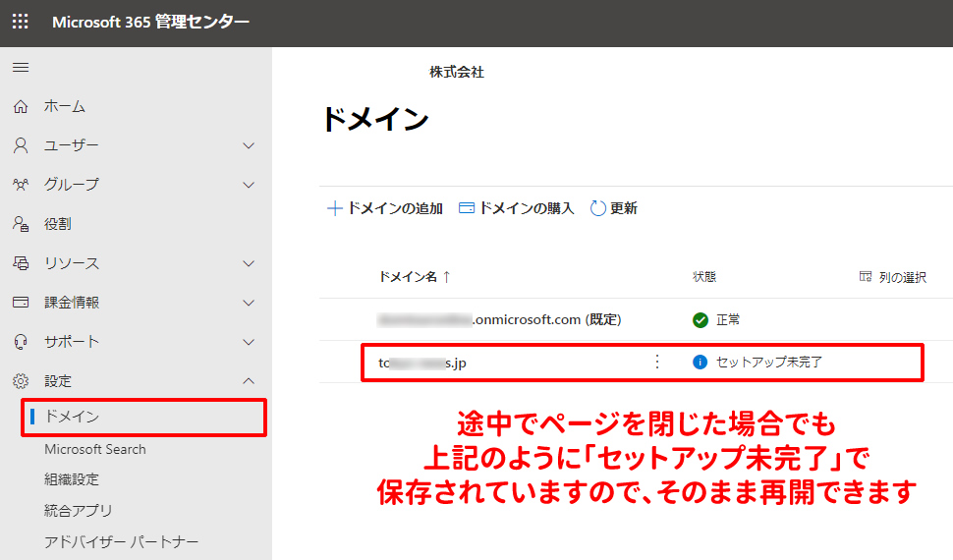This screenshot has width=953, height=560.
Task: Click the 正常 status text
Action: [x=727, y=320]
